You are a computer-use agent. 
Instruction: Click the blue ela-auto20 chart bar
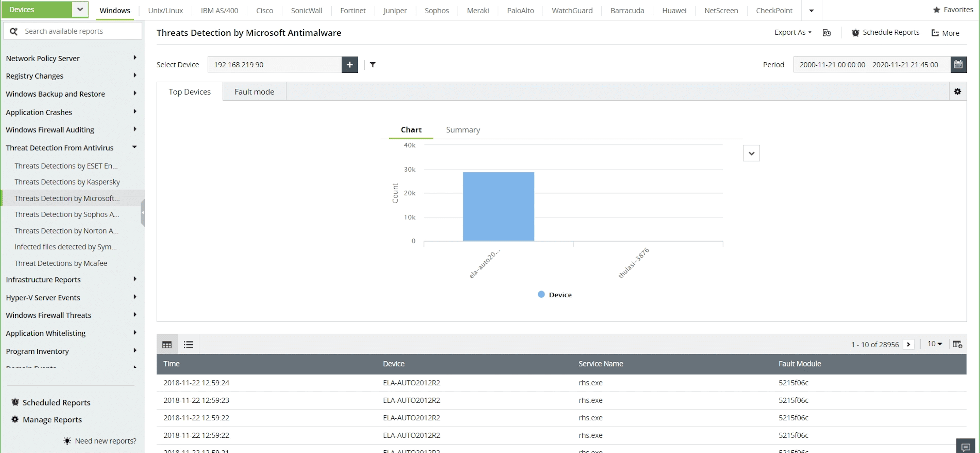tap(499, 206)
